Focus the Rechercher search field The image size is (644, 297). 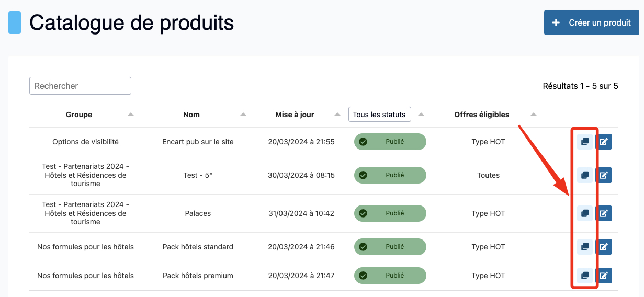pos(80,86)
